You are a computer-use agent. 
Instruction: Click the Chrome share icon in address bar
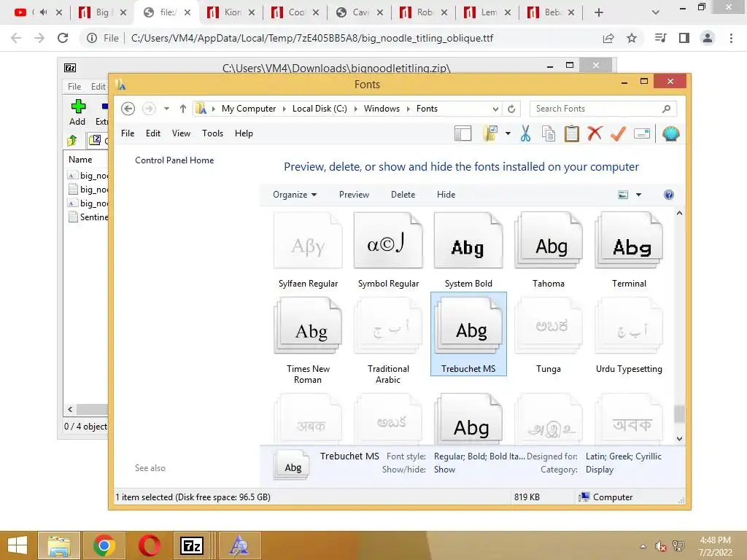tap(608, 38)
